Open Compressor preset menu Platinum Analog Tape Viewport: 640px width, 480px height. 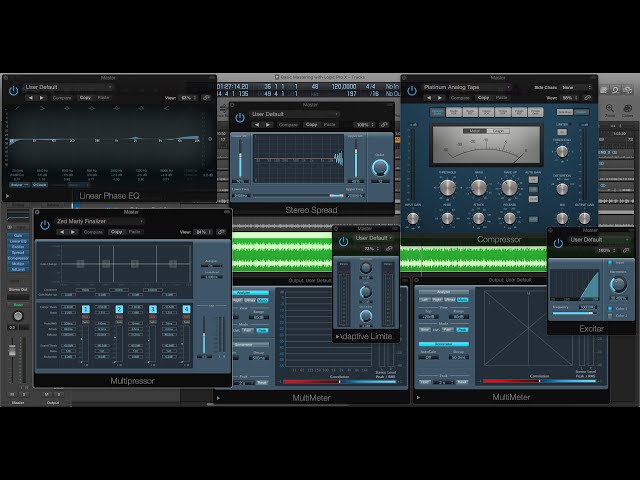point(467,87)
